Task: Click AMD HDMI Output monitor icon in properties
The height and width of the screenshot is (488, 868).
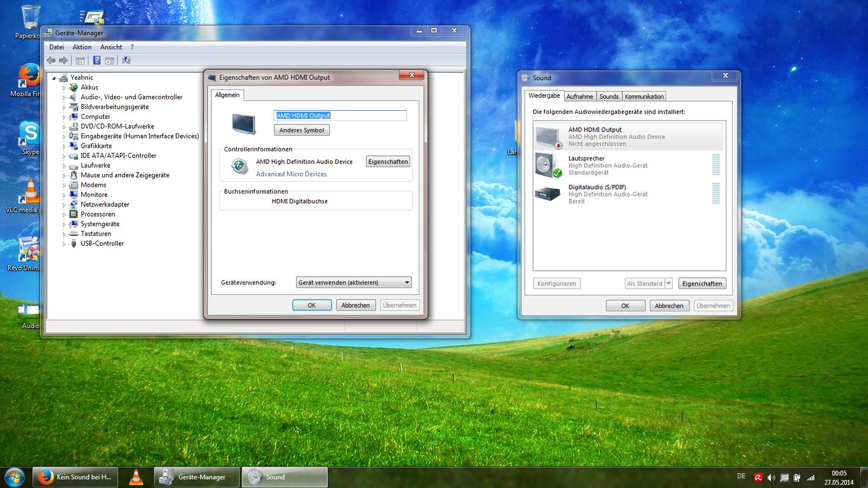Action: tap(243, 123)
